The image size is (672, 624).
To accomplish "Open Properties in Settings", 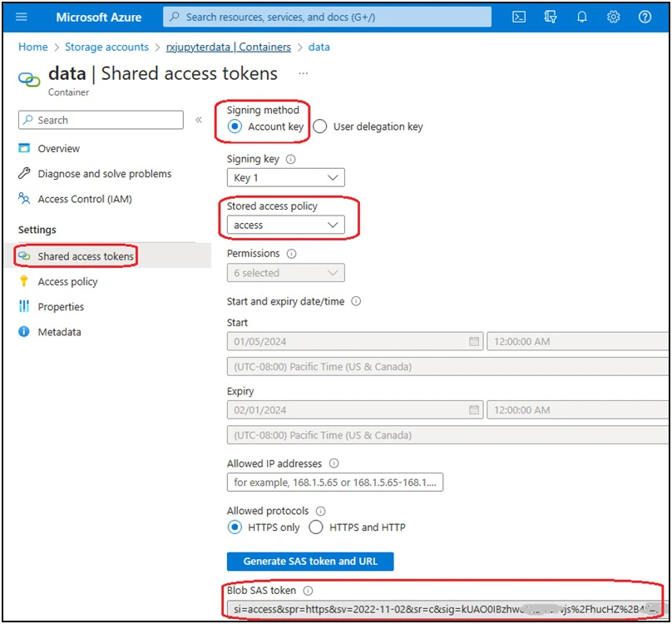I will (x=61, y=307).
